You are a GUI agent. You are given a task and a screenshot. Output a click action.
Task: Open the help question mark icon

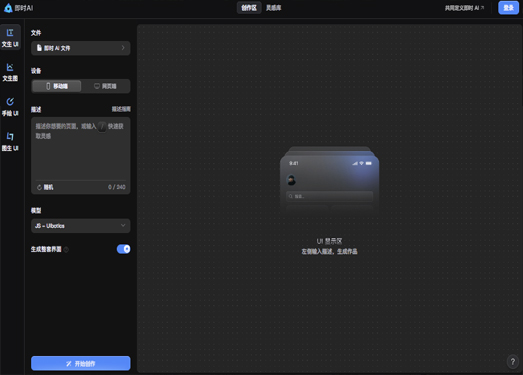point(513,361)
